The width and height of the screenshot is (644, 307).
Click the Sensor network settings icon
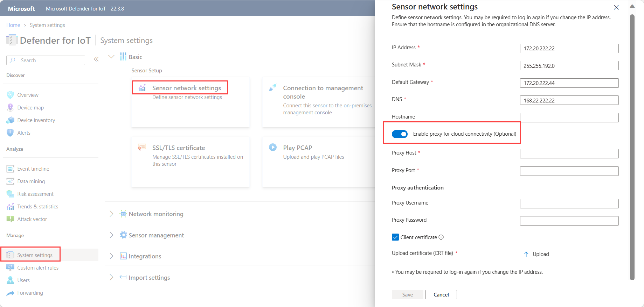pyautogui.click(x=142, y=88)
